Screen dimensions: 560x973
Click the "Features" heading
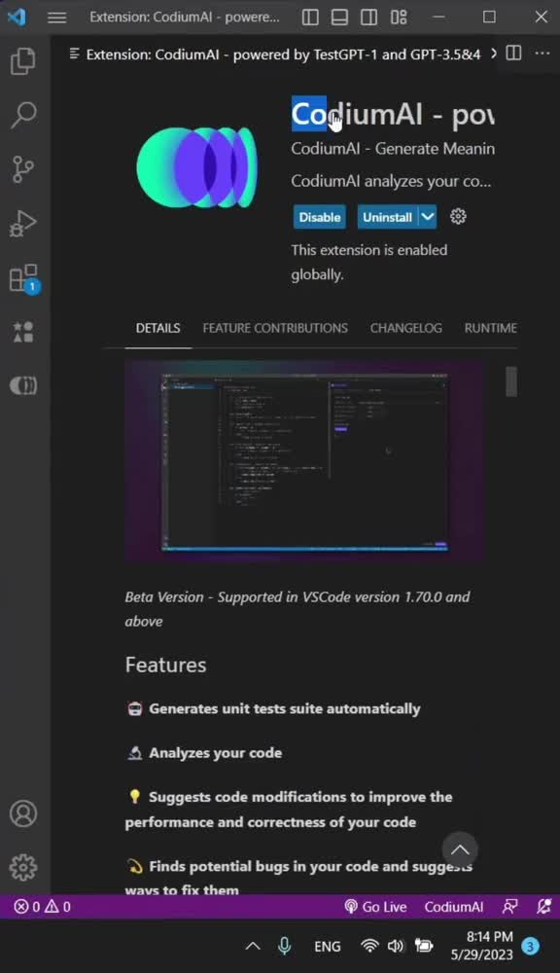[x=165, y=666]
